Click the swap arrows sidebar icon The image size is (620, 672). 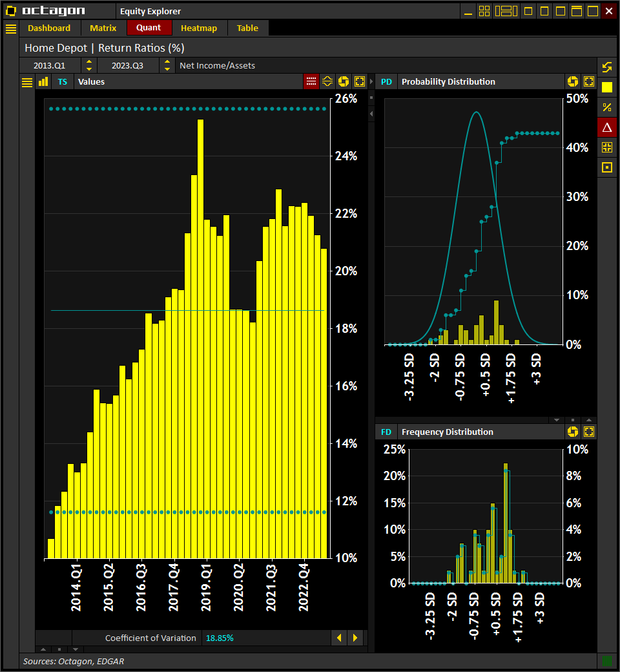click(x=607, y=67)
